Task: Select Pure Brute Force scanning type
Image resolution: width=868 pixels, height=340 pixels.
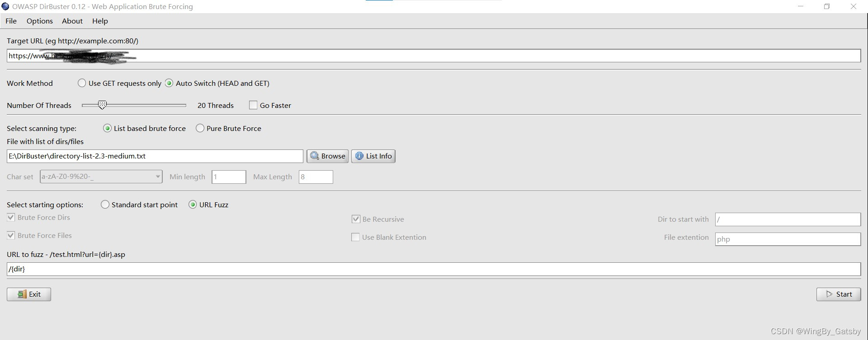Action: pos(200,128)
